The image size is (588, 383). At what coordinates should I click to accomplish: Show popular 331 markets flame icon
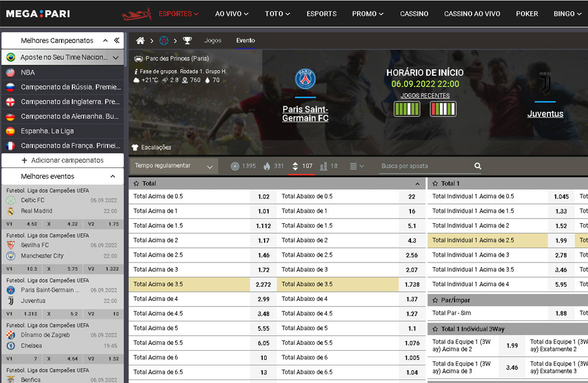[x=266, y=166]
